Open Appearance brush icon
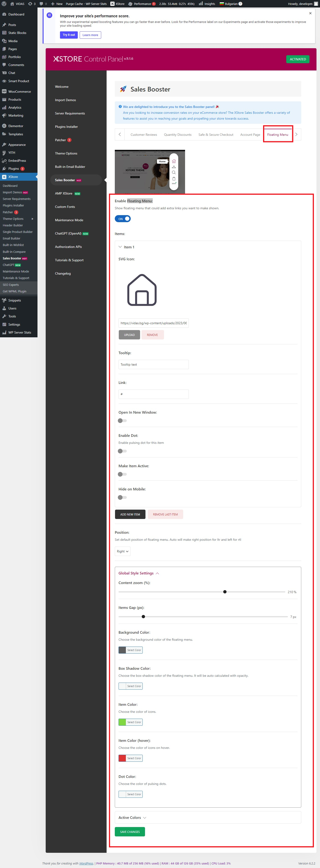Screen dimensions: 320x868 point(4,145)
